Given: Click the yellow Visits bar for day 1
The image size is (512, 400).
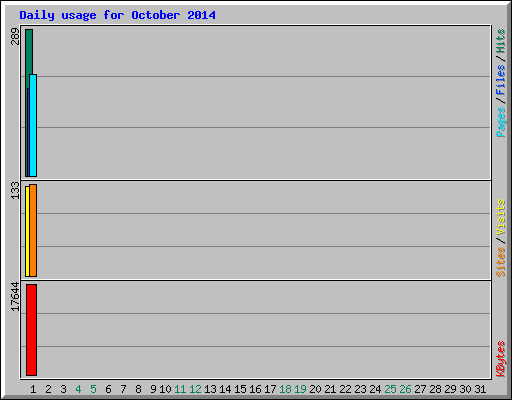Looking at the screenshot, I should pyautogui.click(x=27, y=231).
